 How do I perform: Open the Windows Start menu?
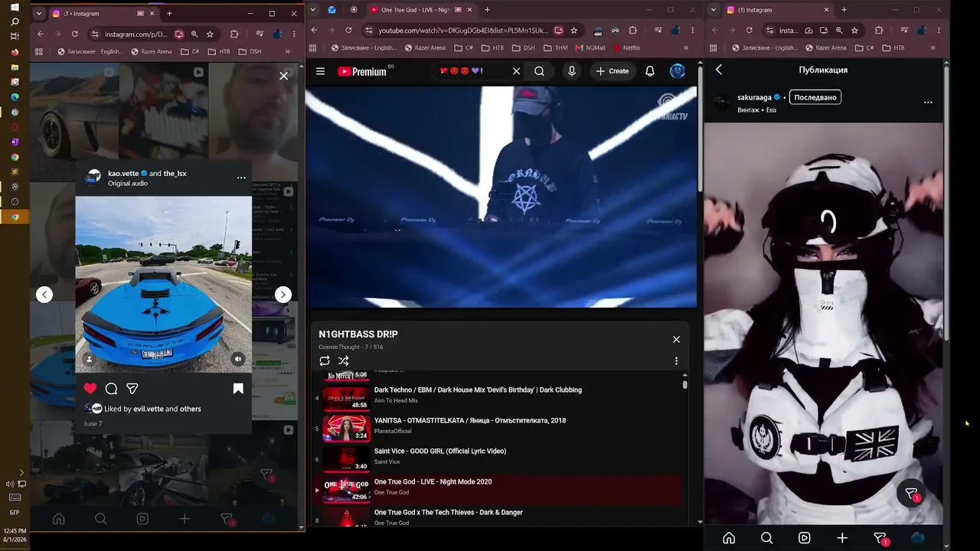pos(15,7)
